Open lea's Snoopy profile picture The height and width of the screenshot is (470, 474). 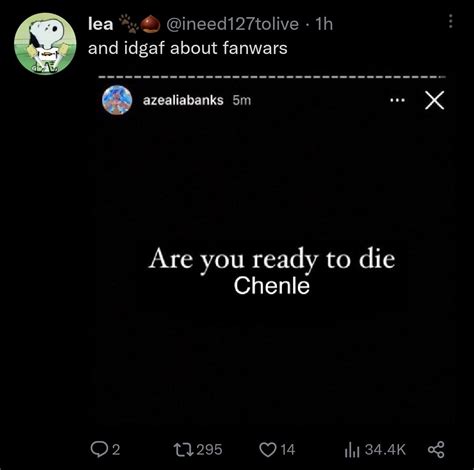(45, 43)
